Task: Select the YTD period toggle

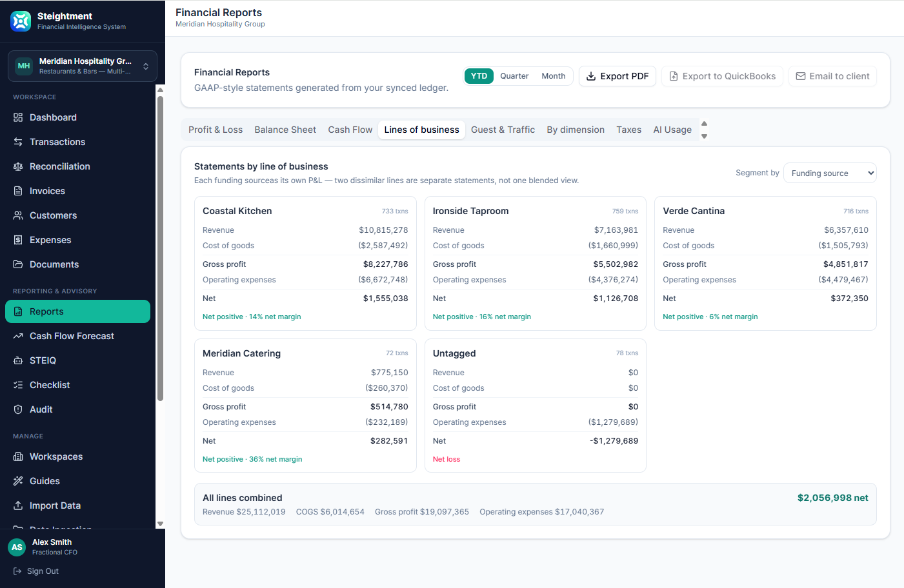Action: pyautogui.click(x=479, y=76)
